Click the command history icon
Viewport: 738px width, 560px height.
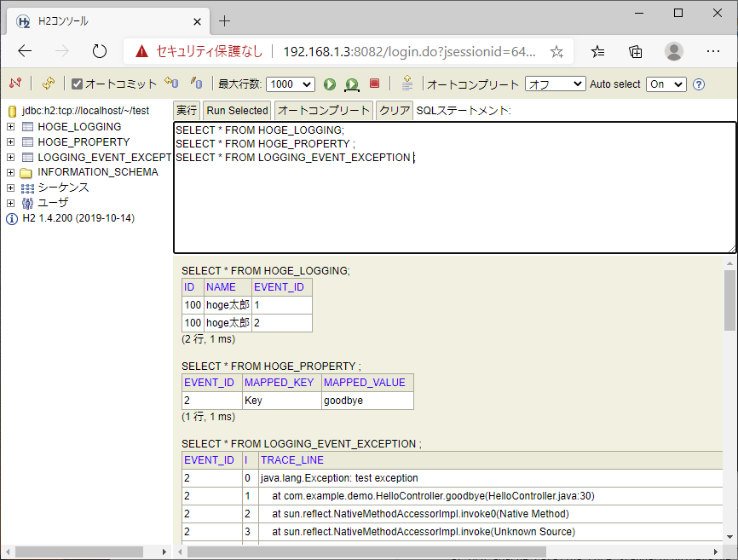point(407,84)
